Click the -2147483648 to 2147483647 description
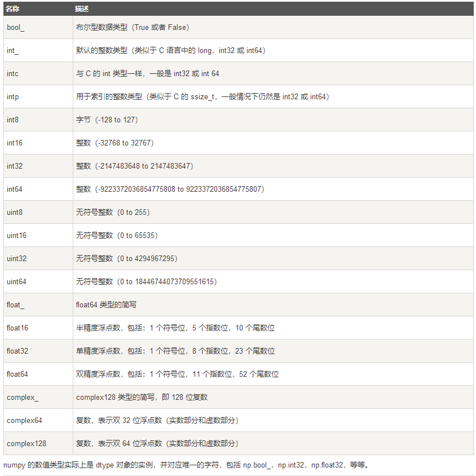Screen dimensions: 476x476 (x=135, y=166)
